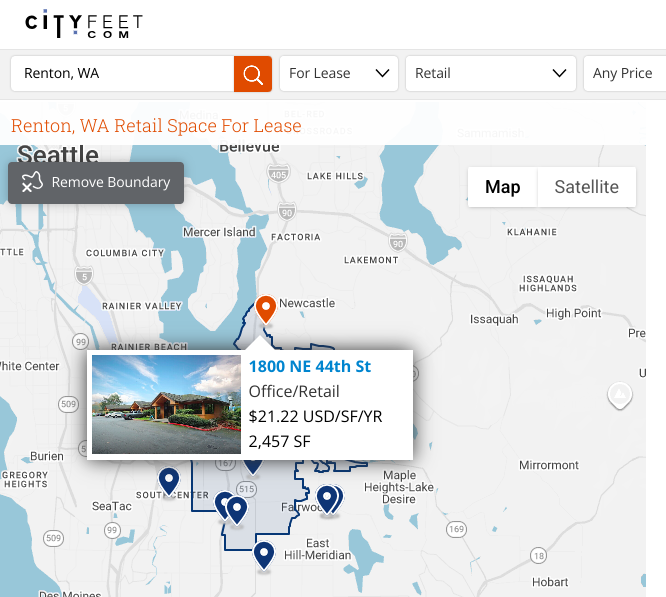
Task: Click the blue pin near Fairwood
Action: 327,497
